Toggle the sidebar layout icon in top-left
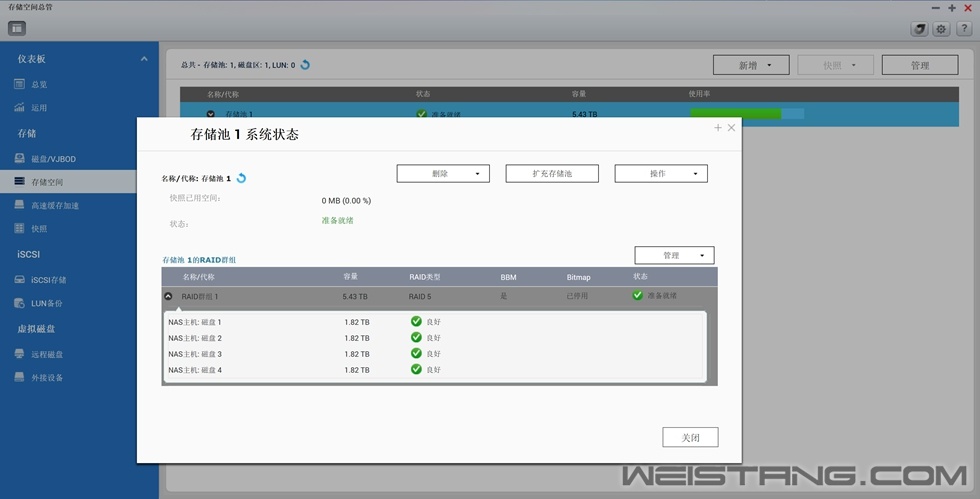The height and width of the screenshot is (499, 980). [x=17, y=28]
